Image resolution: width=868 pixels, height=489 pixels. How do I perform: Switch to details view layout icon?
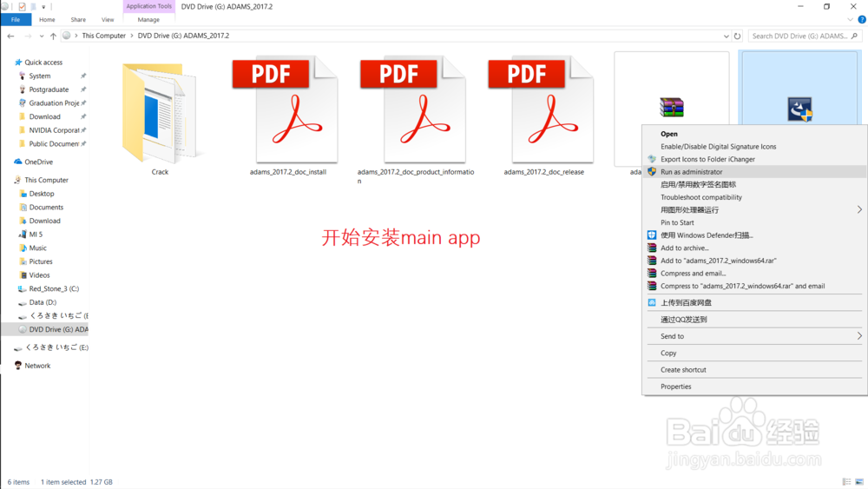pyautogui.click(x=846, y=482)
